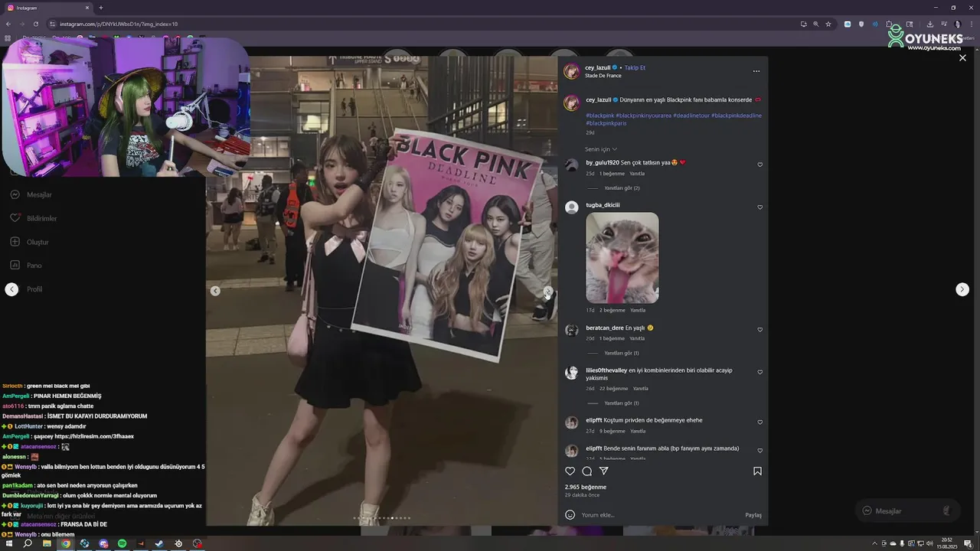
Task: Expand replies under beratcan_dere's comment
Action: [621, 354]
